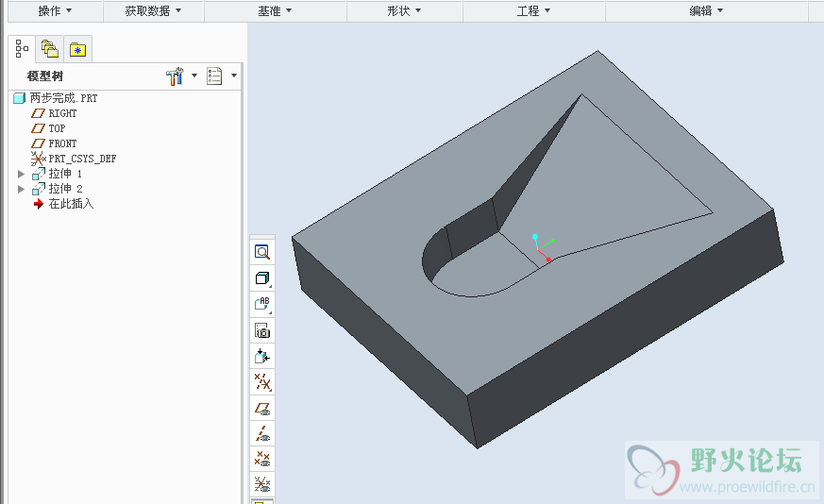Open the saved orientations AB icon
The width and height of the screenshot is (824, 504).
point(262,304)
